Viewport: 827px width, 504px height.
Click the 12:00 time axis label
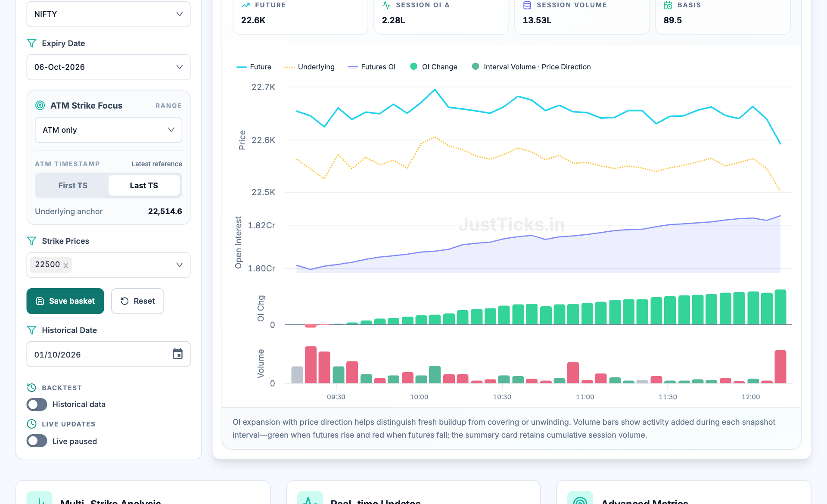coord(751,397)
